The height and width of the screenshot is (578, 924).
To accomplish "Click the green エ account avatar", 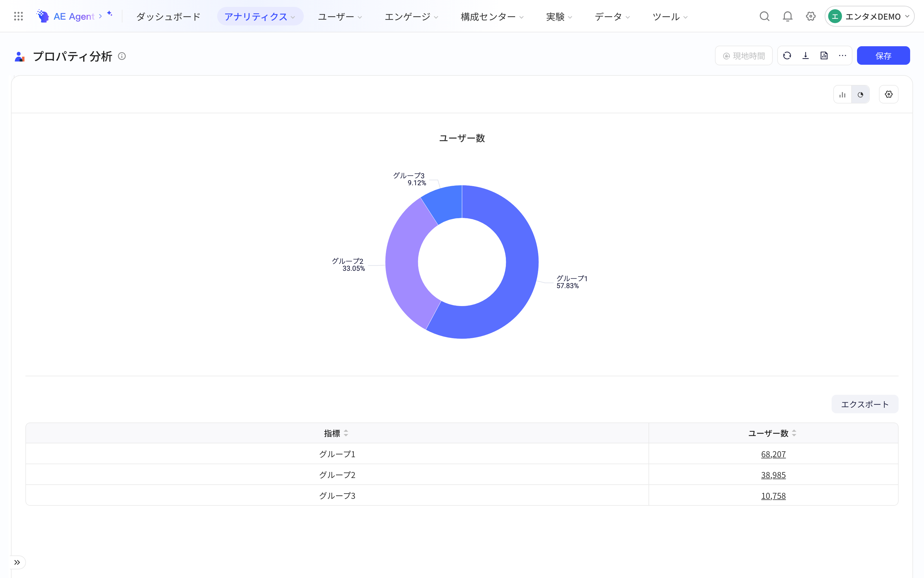I will point(835,16).
